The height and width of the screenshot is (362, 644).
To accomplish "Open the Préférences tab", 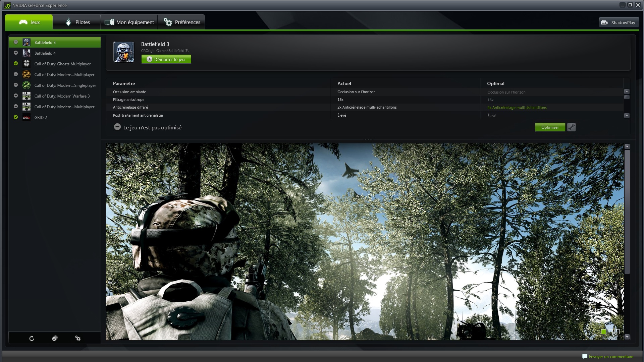I will (181, 22).
